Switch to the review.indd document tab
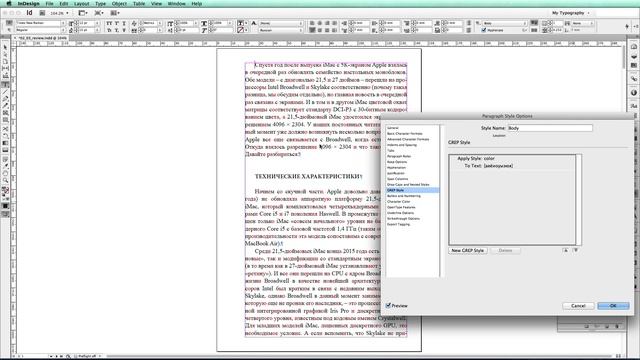The width and height of the screenshot is (640, 360). click(x=40, y=38)
